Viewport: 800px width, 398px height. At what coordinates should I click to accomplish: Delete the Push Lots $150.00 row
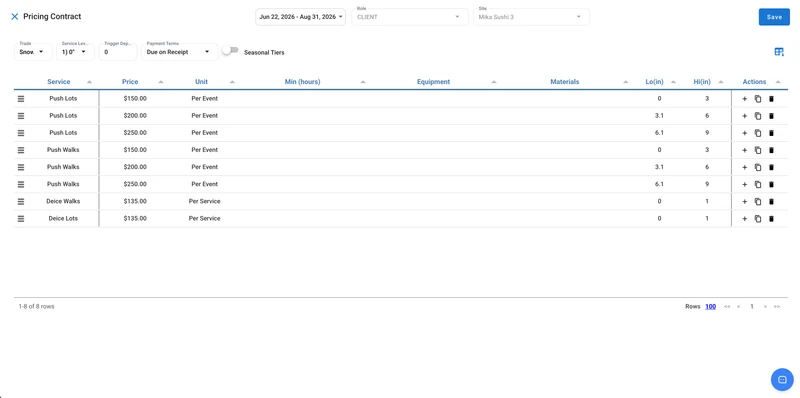[771, 99]
